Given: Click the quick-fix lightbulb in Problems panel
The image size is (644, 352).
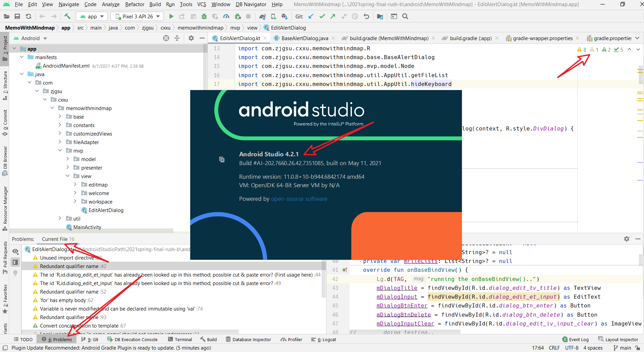Looking at the screenshot, I should coord(15,273).
